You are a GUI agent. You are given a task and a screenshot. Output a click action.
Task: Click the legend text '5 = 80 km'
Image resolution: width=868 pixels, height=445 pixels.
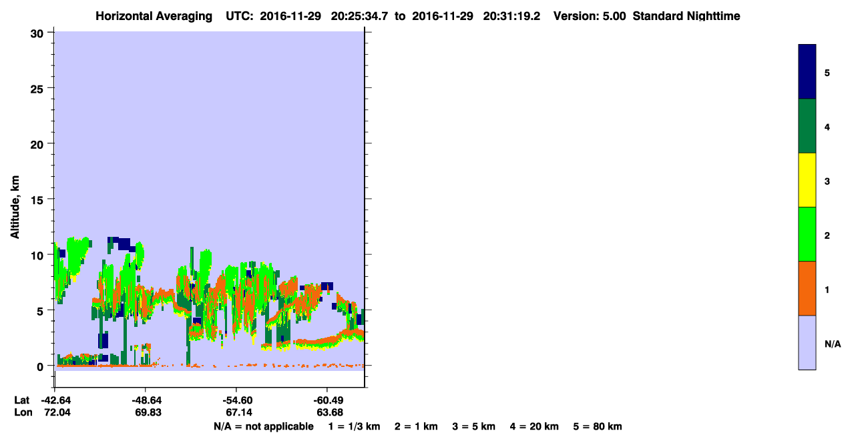pos(598,426)
